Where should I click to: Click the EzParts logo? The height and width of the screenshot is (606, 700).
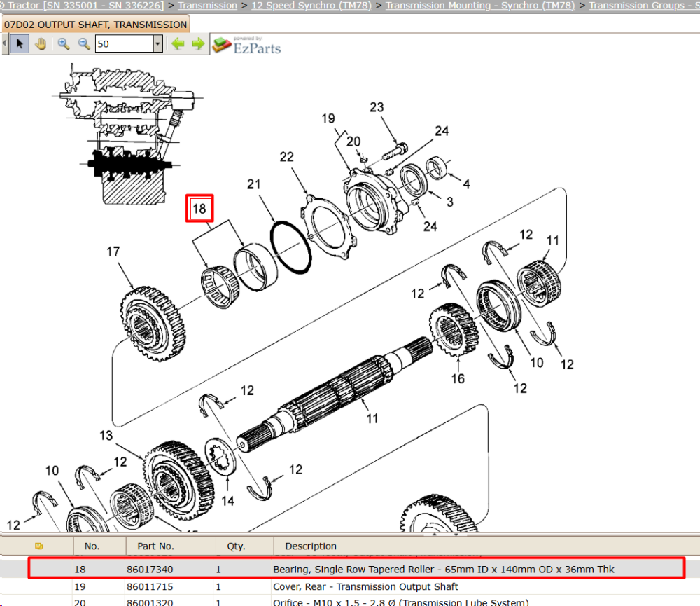click(247, 46)
